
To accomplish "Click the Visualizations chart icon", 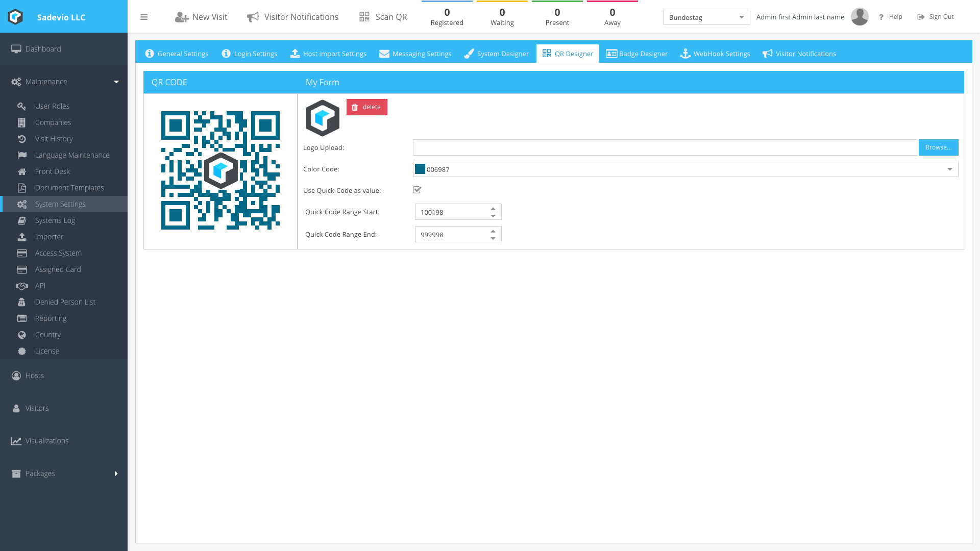I will (16, 441).
